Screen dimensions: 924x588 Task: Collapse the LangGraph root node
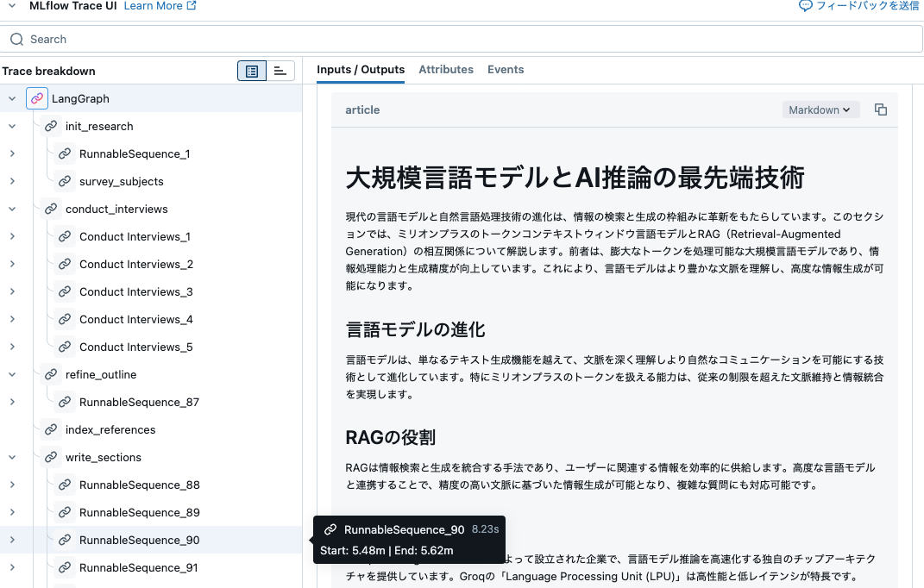[x=11, y=98]
